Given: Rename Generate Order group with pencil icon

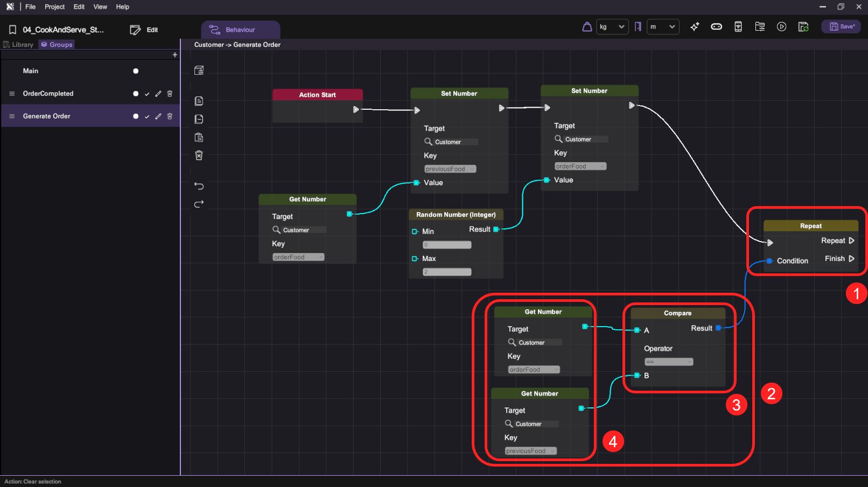Looking at the screenshot, I should (x=158, y=116).
